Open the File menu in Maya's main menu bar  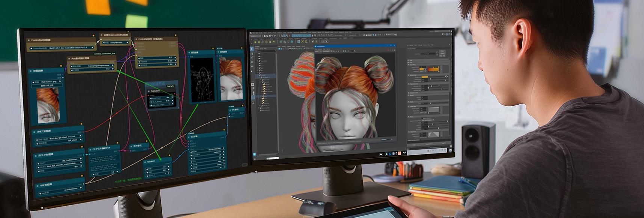click(253, 33)
